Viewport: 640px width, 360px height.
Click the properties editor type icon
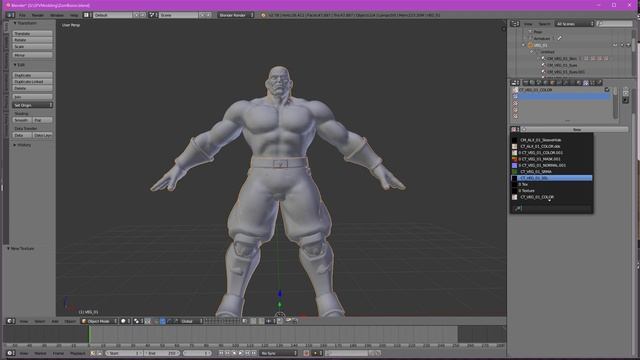515,82
